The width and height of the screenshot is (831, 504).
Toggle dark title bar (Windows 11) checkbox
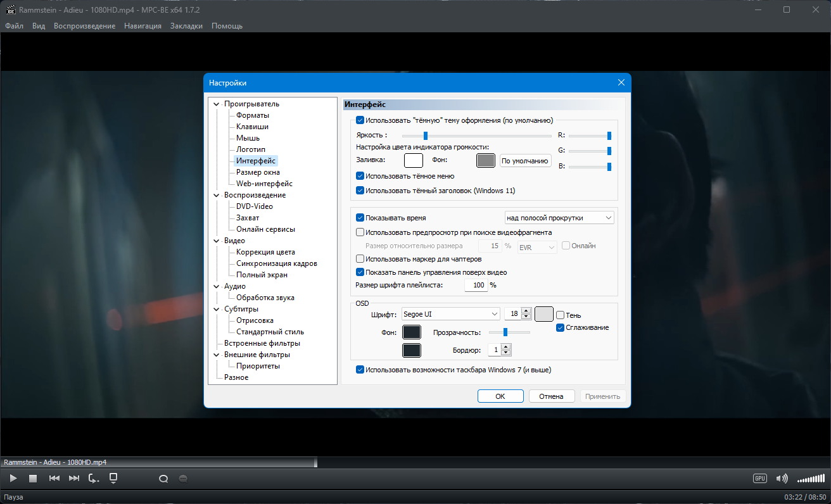pos(360,190)
